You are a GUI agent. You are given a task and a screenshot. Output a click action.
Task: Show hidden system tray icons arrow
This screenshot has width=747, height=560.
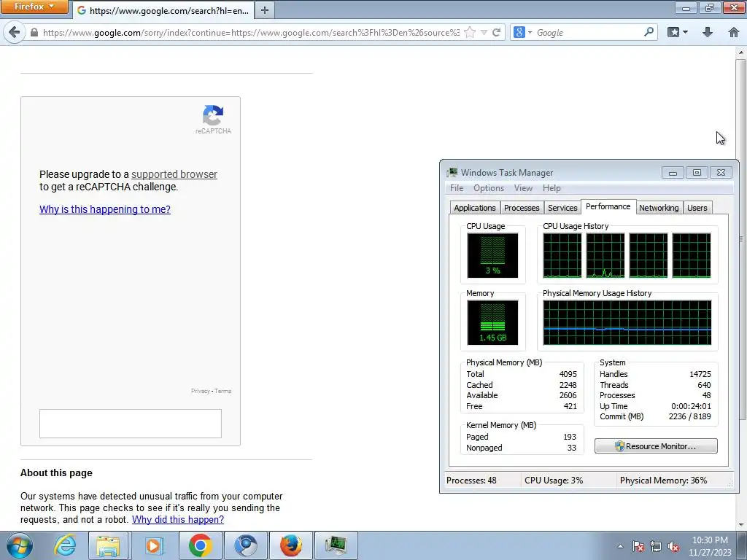coord(620,546)
